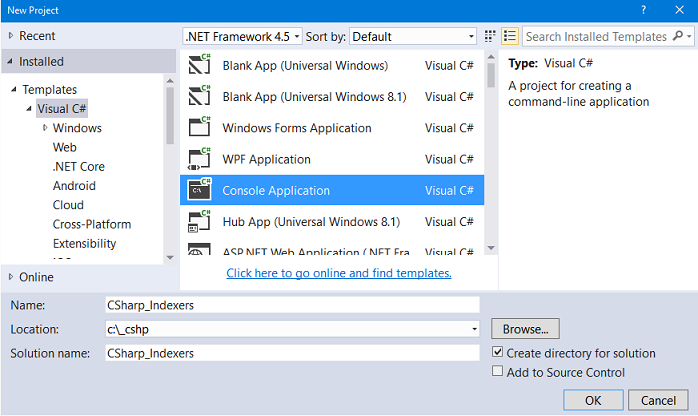Click the search magnifier icon
Screen dimensions: 698x416
pos(678,36)
